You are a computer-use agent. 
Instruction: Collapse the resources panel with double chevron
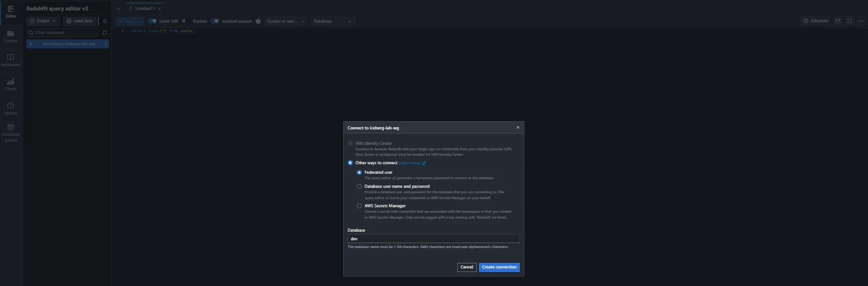click(105, 21)
